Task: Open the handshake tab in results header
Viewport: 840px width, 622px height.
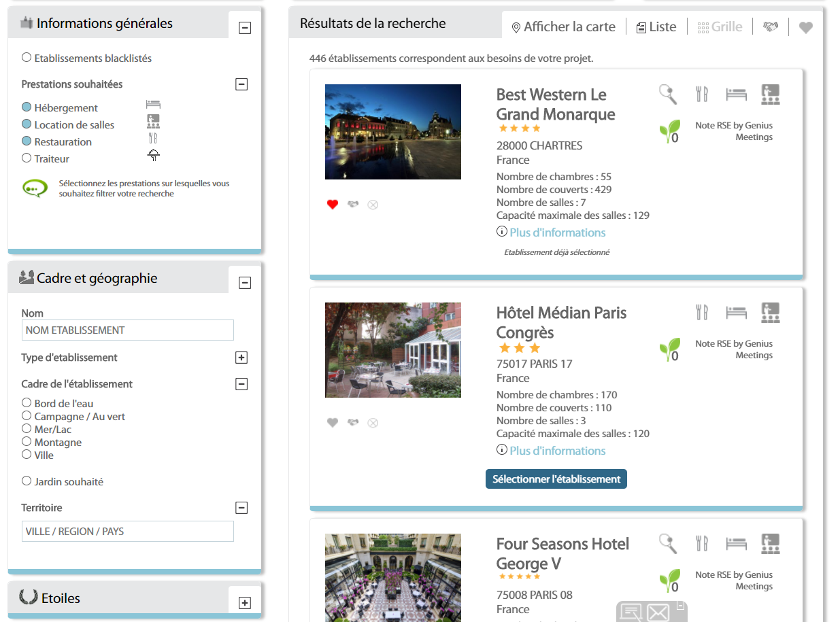Action: click(770, 27)
